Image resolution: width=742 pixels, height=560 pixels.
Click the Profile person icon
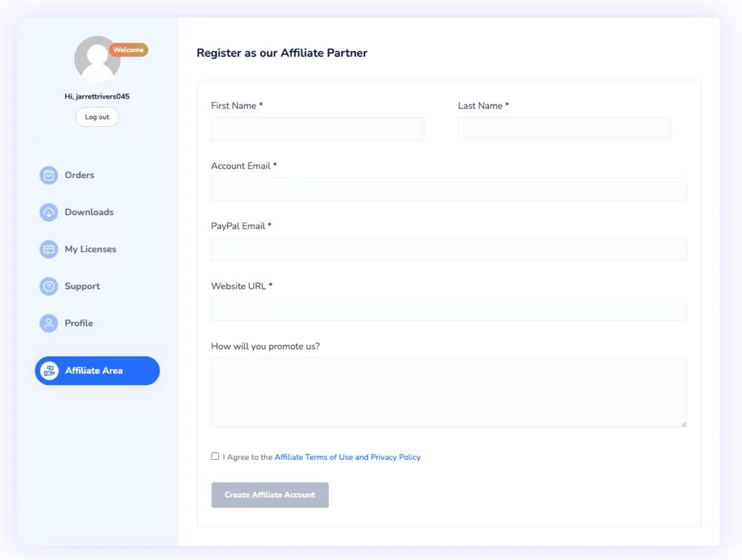coord(47,323)
